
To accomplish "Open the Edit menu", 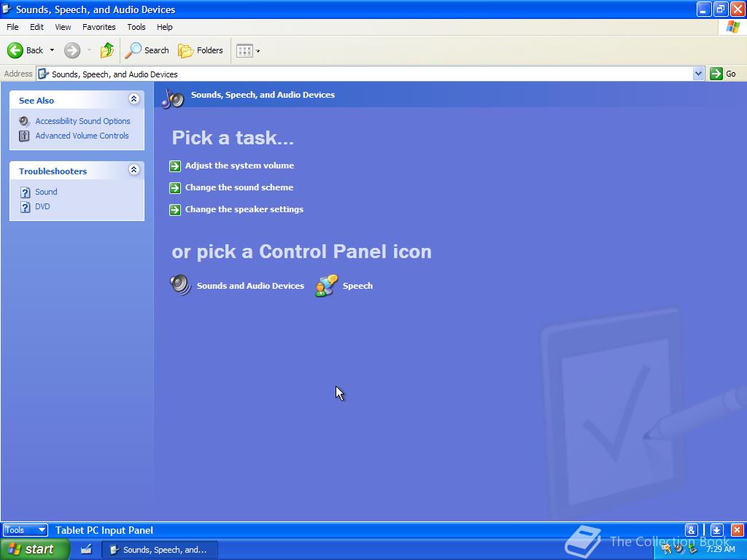I will [36, 27].
